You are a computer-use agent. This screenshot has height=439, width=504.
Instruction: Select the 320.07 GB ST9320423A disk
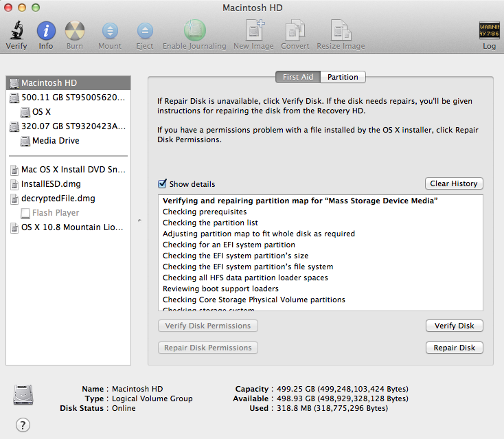(68, 126)
